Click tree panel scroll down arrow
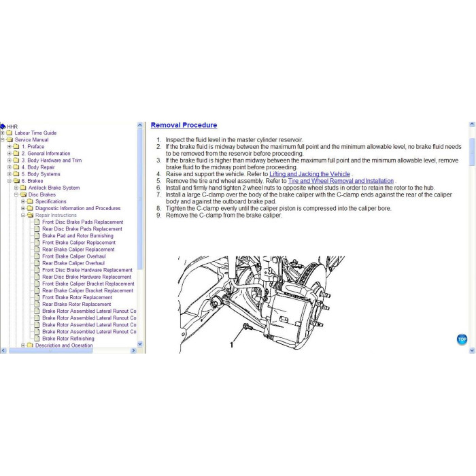 [140, 344]
